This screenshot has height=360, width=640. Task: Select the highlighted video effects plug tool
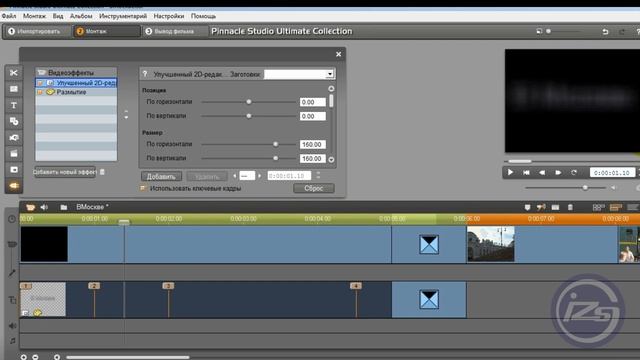click(x=13, y=186)
